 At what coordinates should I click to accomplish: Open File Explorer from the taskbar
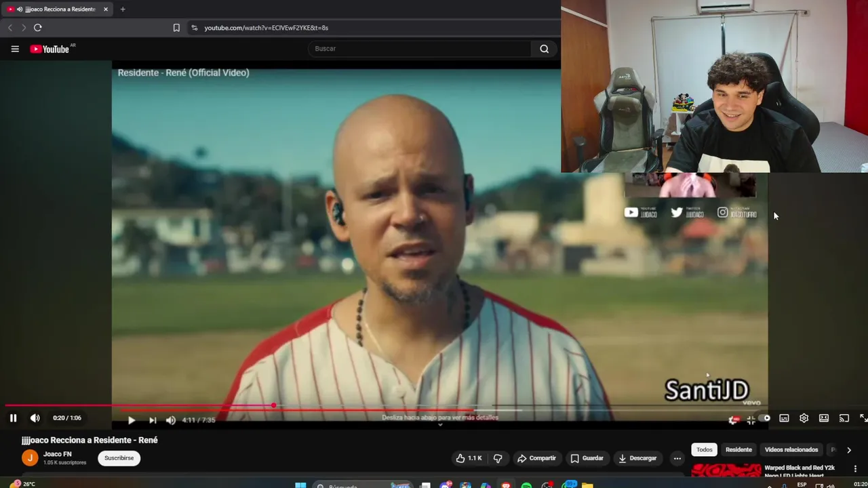(587, 485)
